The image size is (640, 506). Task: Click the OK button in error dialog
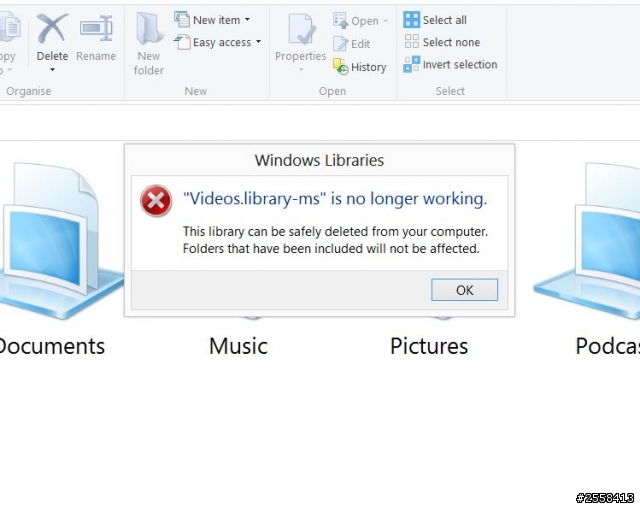464,290
